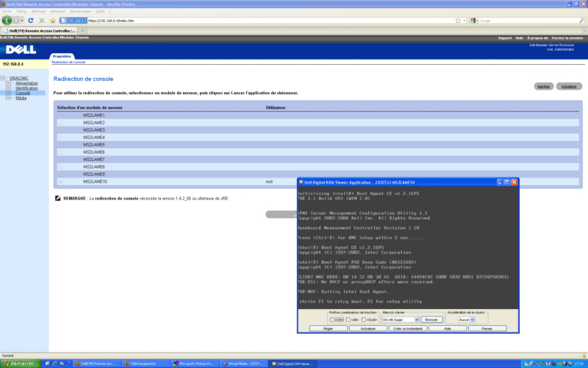Click show desktop quick launch icon
Image resolution: width=588 pixels, height=368 pixels.
coord(47,364)
